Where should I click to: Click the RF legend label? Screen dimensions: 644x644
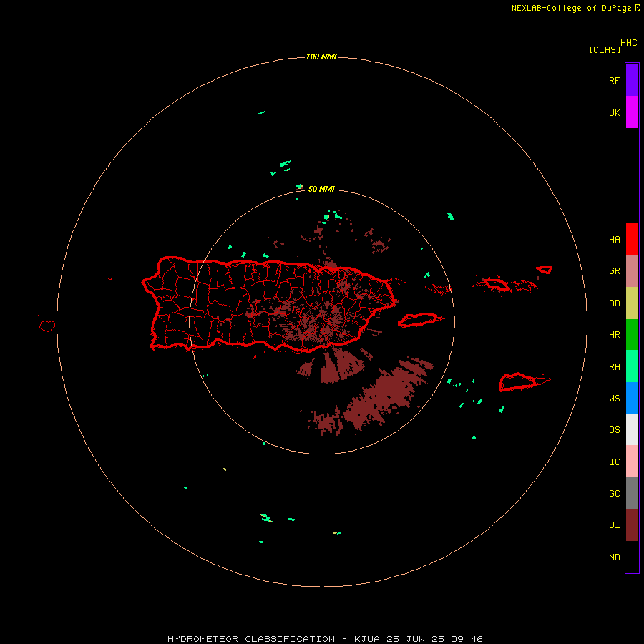pyautogui.click(x=614, y=80)
